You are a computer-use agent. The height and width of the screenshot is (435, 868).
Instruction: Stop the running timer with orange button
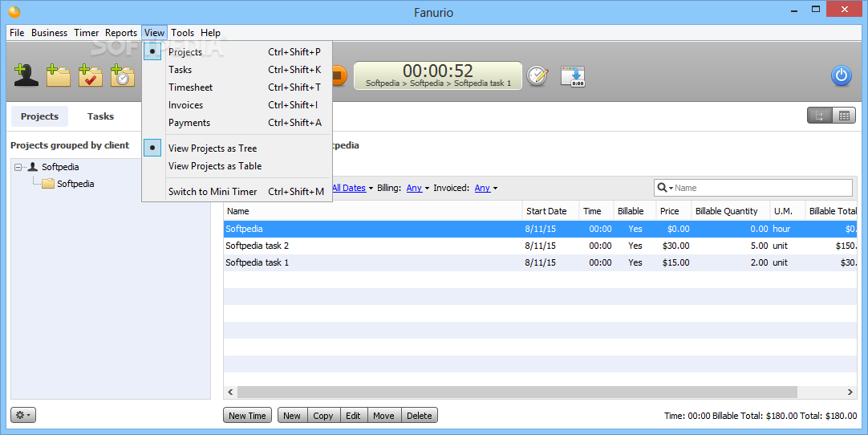(339, 75)
